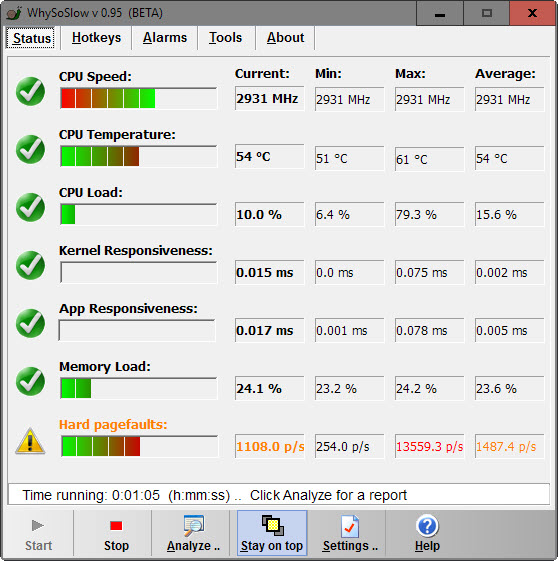Toggle the Stay on top button

click(272, 533)
